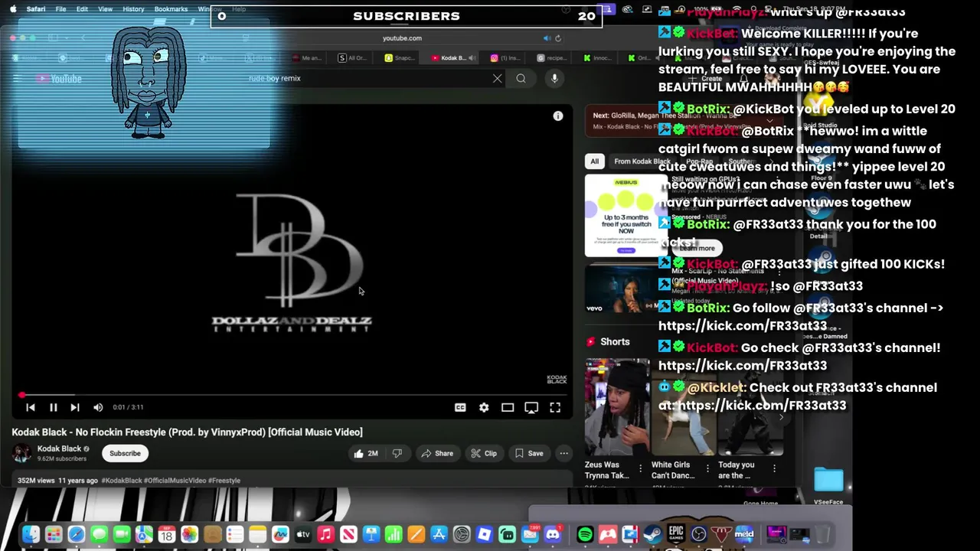Switch to theater mode
The image size is (980, 551).
[x=508, y=408]
